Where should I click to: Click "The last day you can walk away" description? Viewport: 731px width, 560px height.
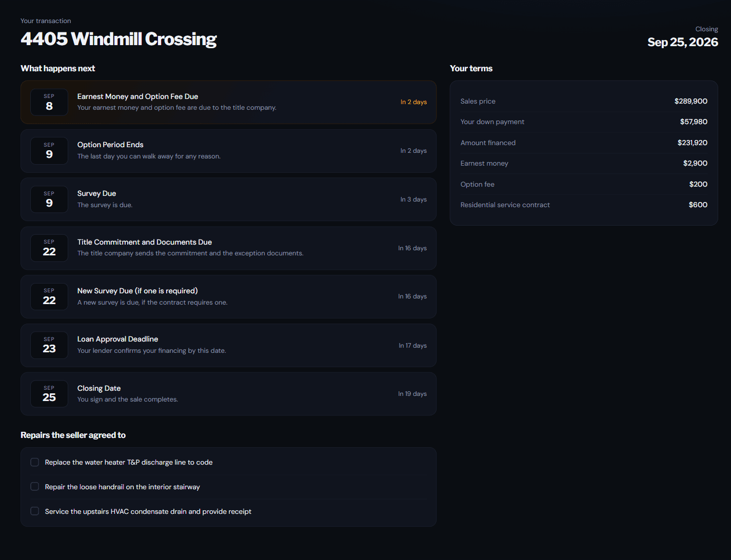pos(149,156)
